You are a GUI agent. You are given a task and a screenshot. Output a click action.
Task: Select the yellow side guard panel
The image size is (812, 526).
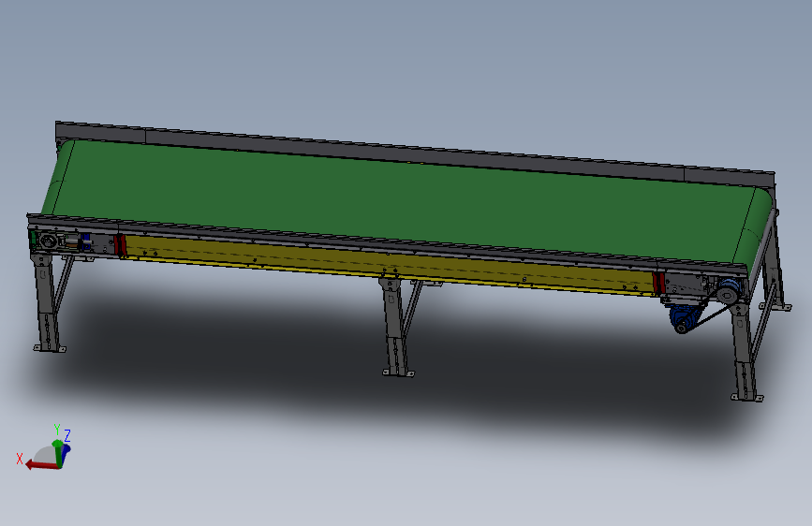389,266
